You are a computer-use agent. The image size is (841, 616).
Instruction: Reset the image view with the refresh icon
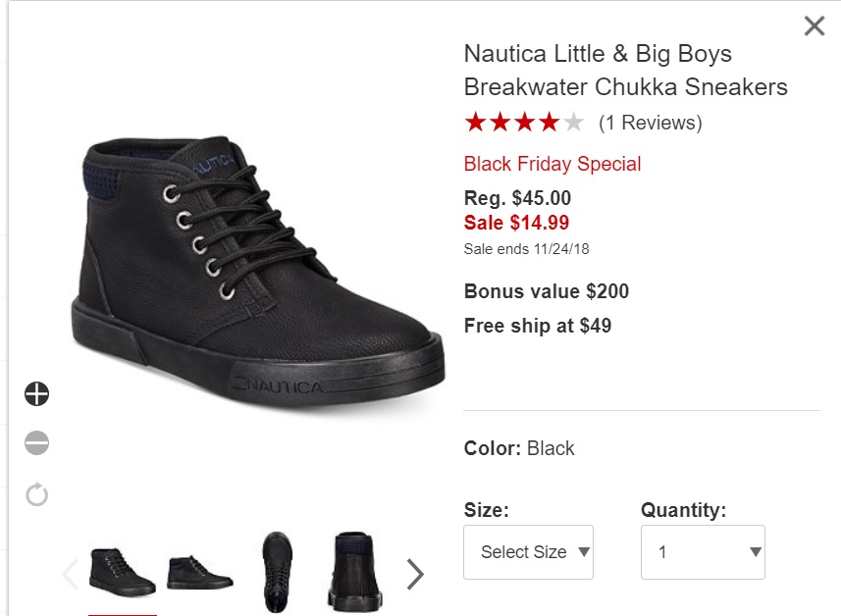pyautogui.click(x=36, y=494)
